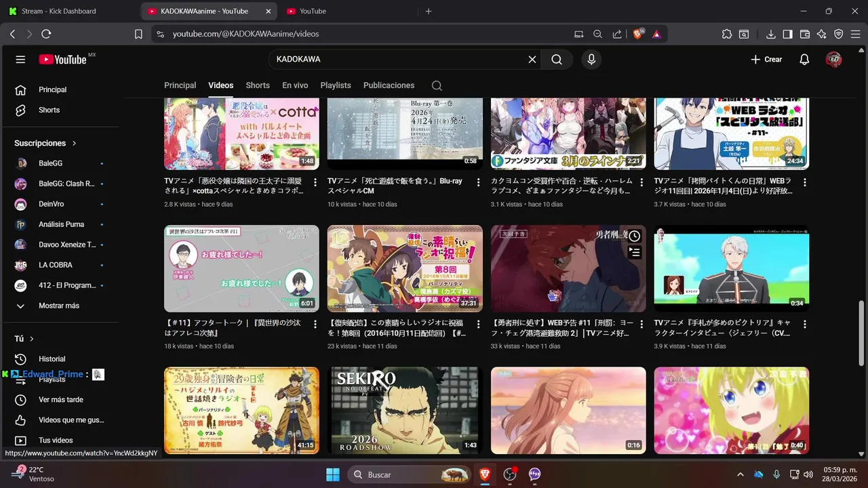The height and width of the screenshot is (488, 868).
Task: Search within channel magnifier icon
Action: pyautogui.click(x=437, y=85)
